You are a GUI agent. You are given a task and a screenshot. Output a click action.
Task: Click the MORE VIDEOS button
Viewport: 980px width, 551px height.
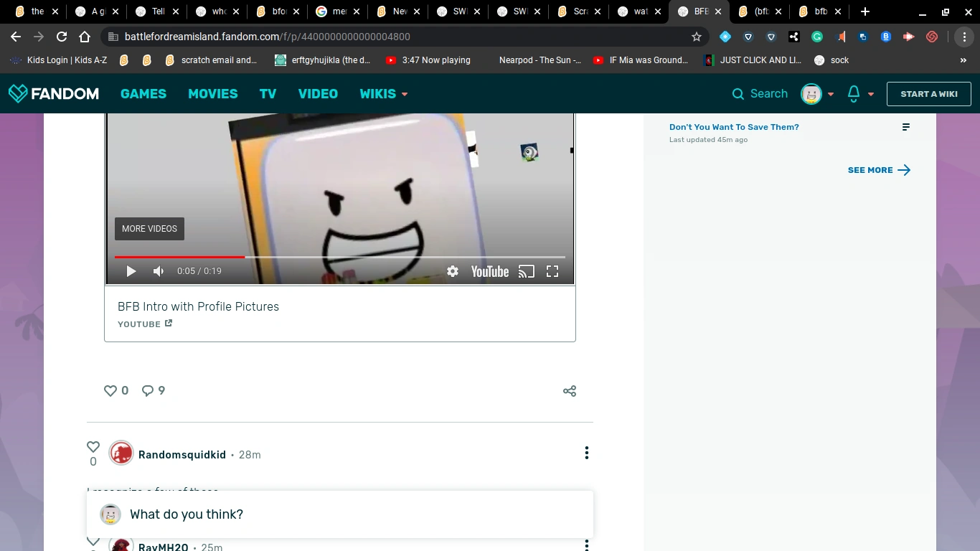[149, 229]
